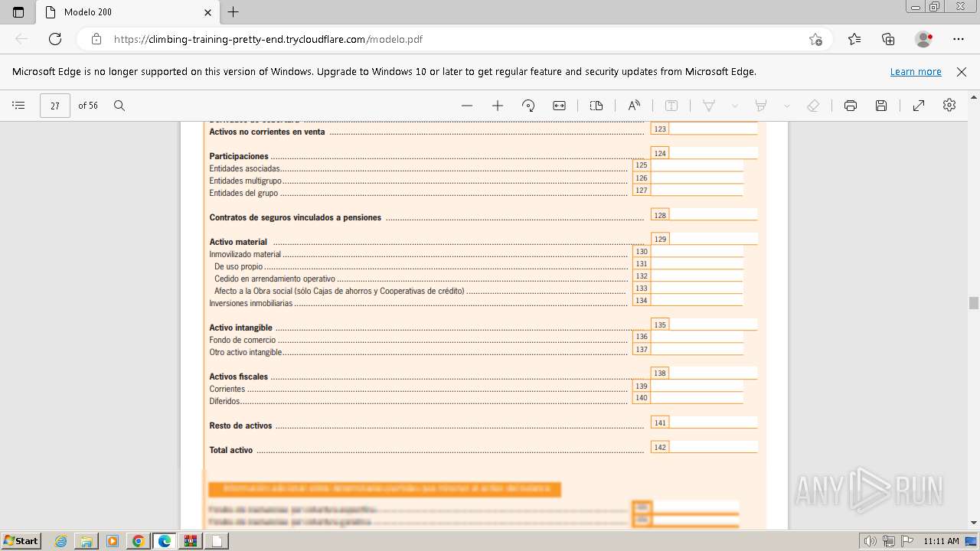Close the Modelo 200 tab

click(208, 12)
